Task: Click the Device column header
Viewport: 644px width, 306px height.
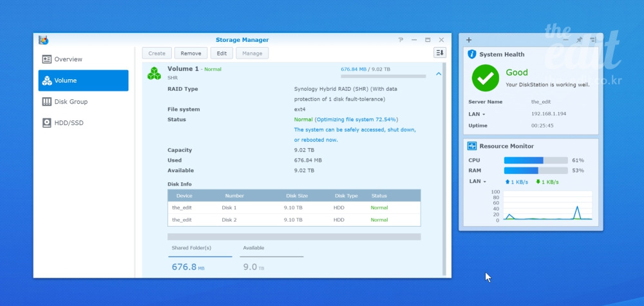Action: (184, 195)
